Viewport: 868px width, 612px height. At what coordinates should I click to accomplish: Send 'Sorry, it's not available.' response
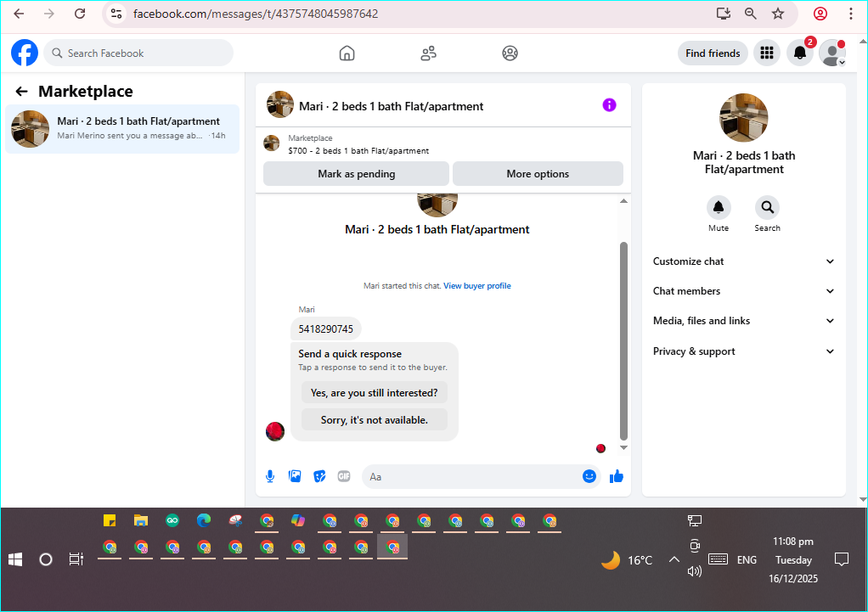(375, 420)
